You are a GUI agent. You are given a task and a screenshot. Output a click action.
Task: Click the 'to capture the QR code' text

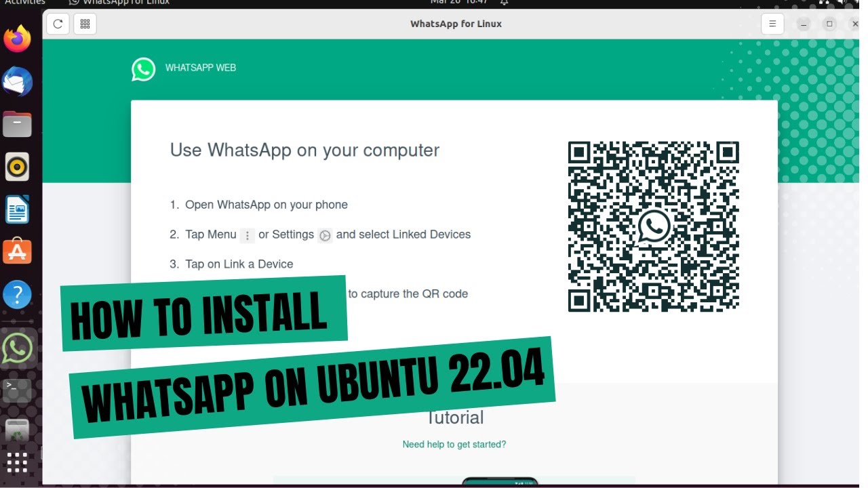(408, 294)
